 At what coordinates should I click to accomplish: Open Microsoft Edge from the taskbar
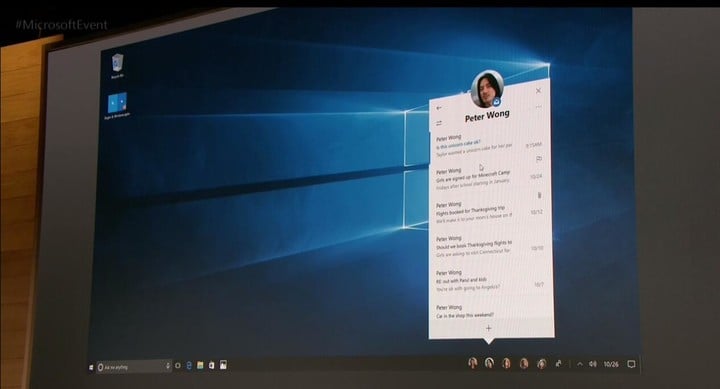point(189,366)
